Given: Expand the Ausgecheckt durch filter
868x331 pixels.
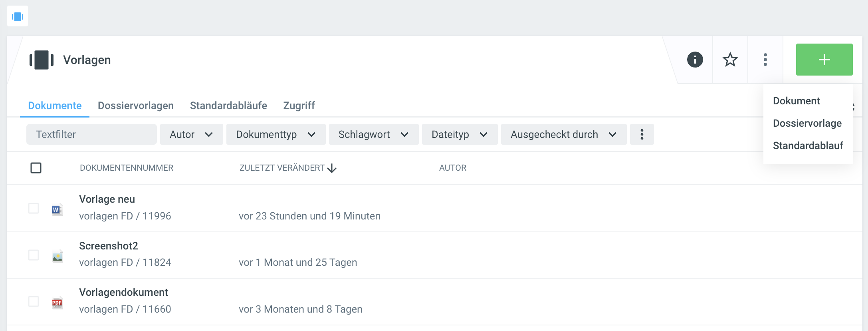Looking at the screenshot, I should (563, 134).
